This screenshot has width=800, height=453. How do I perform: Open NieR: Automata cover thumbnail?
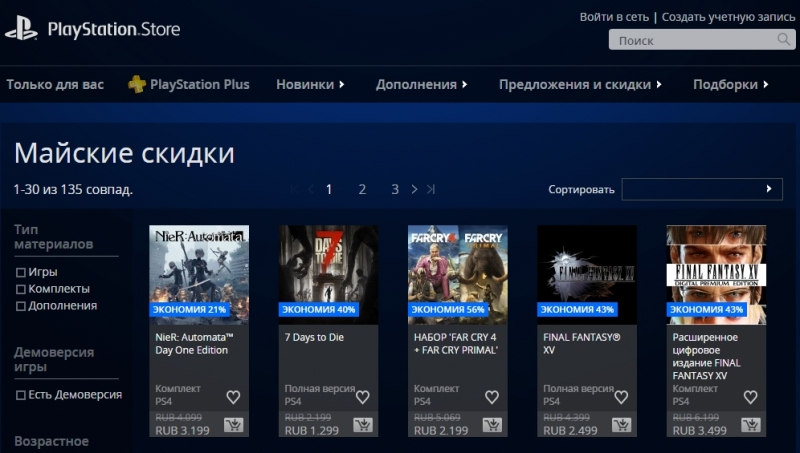tap(199, 275)
